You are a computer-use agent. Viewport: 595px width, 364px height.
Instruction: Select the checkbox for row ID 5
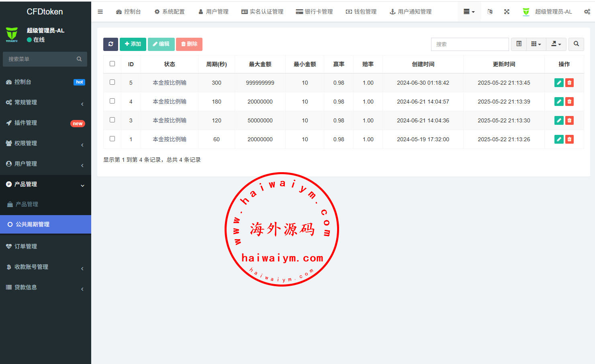click(112, 82)
